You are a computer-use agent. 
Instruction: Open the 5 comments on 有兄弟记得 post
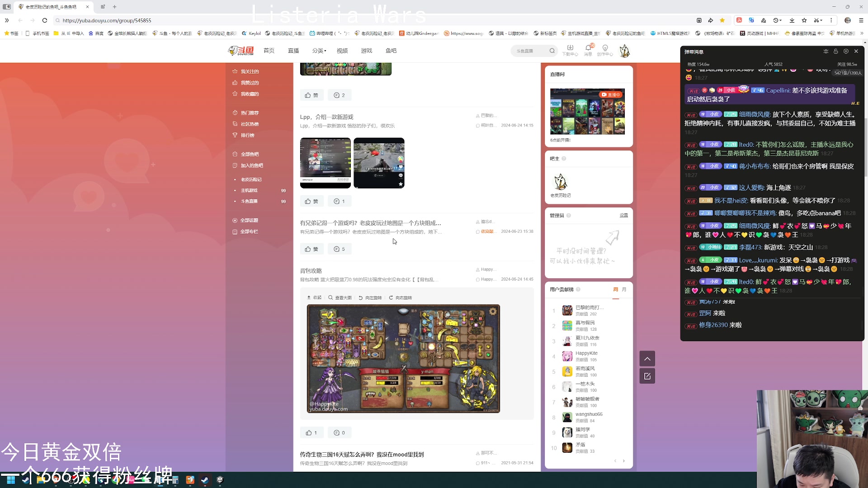click(339, 249)
